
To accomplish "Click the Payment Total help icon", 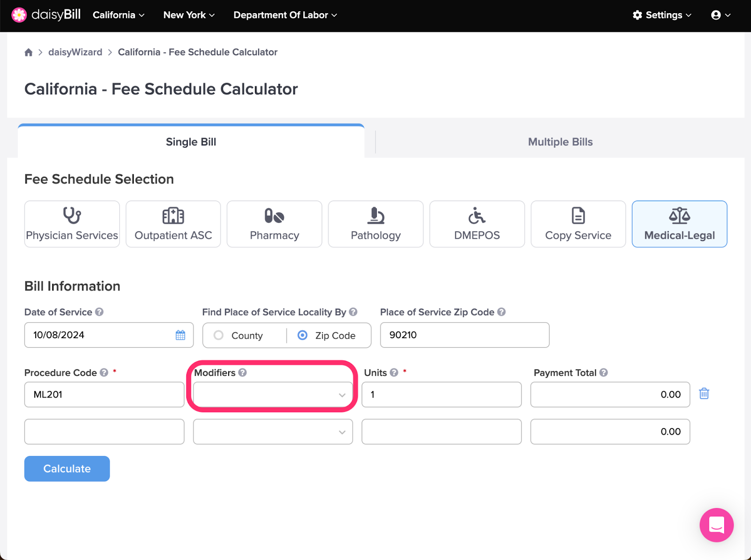I will click(604, 372).
